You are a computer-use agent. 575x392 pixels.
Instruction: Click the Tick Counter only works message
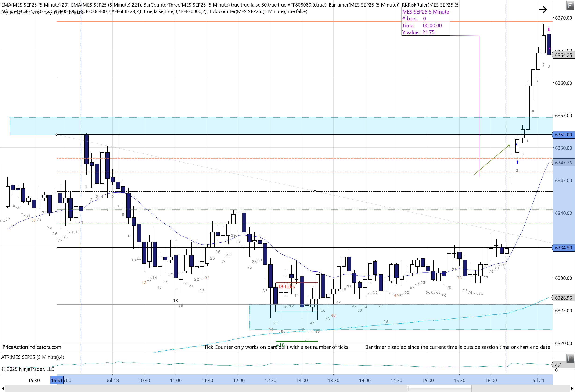coord(276,347)
